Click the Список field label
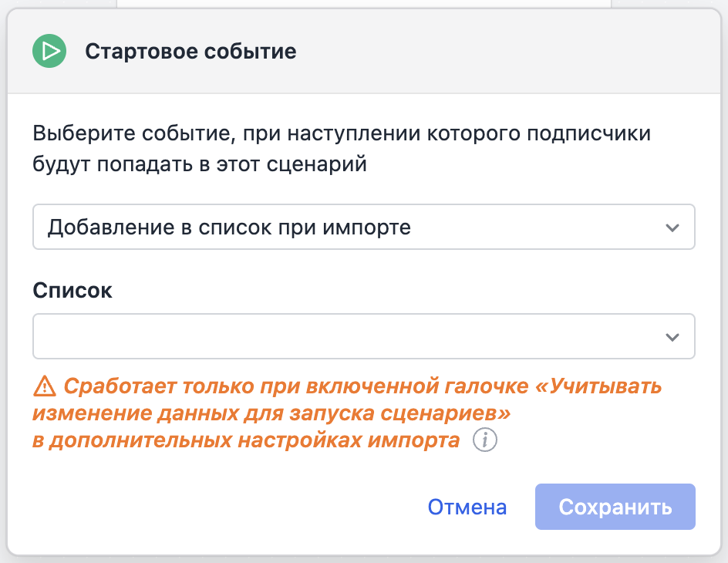This screenshot has height=563, width=728. (72, 291)
